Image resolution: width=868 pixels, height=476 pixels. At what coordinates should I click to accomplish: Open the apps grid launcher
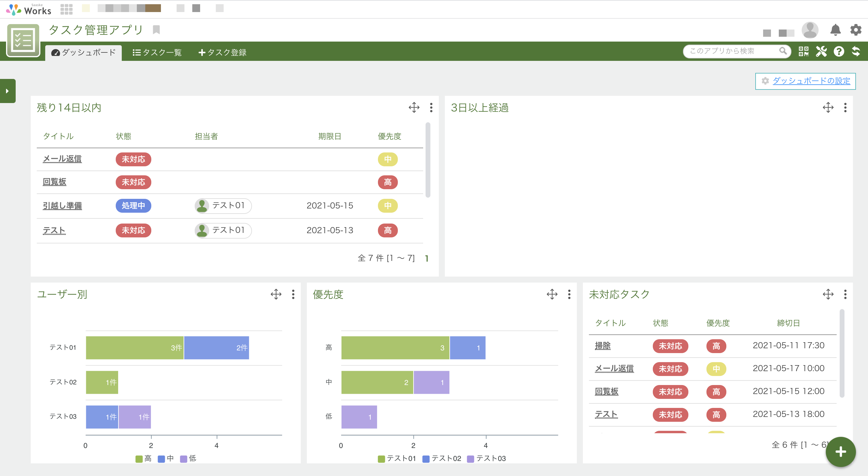tap(66, 9)
